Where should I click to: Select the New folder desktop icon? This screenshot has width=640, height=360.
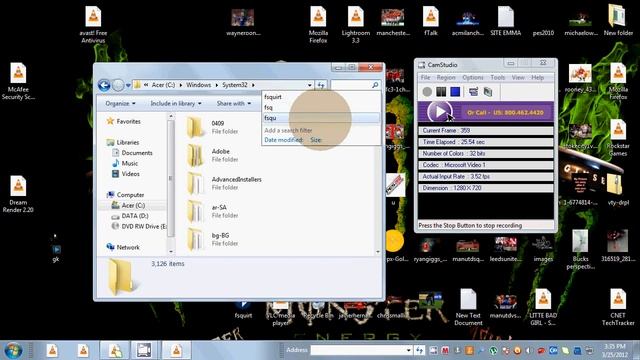pyautogui.click(x=618, y=20)
